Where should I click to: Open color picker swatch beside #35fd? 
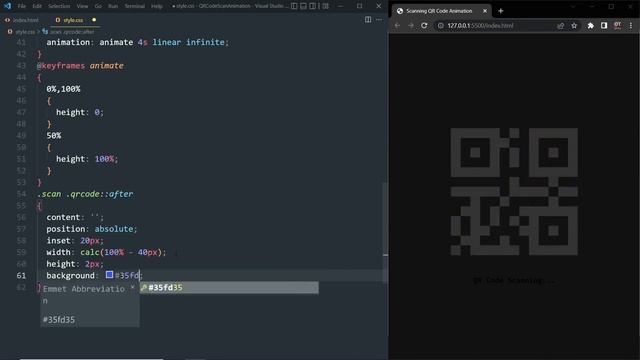point(109,275)
